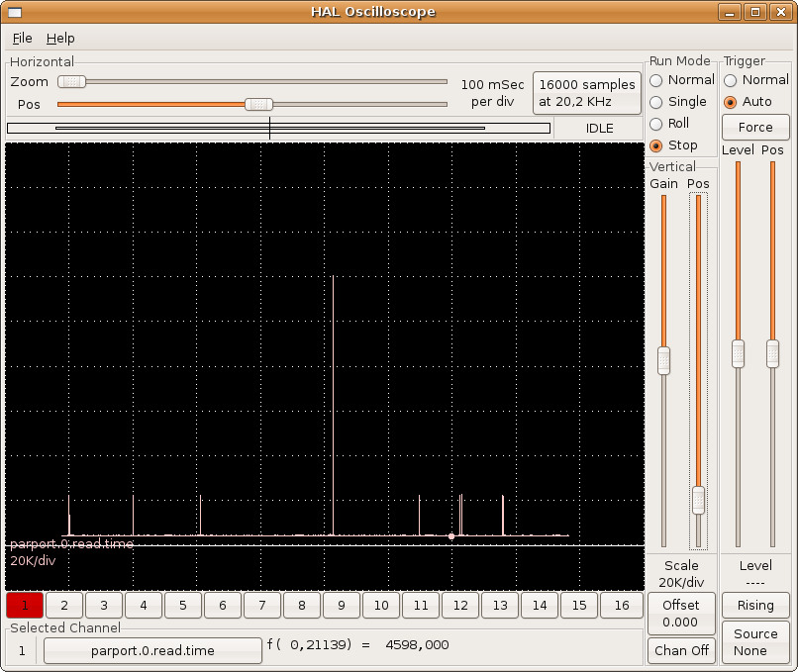Viewport: 798px width, 672px height.
Task: Click the vertical Pos slider handle
Action: pyautogui.click(x=698, y=501)
